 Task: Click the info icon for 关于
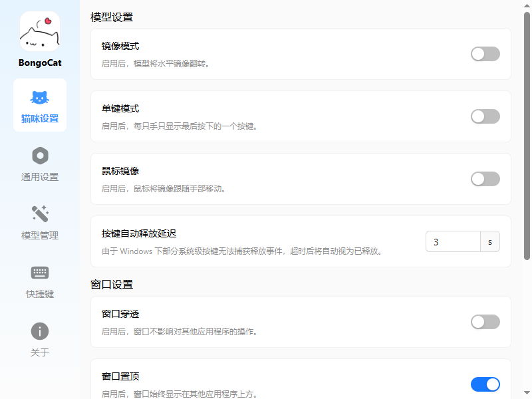click(40, 331)
